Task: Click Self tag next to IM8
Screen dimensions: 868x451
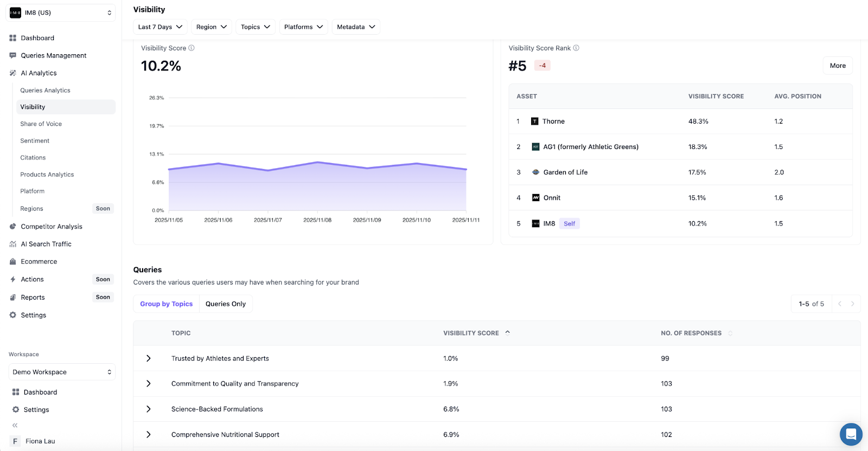Action: (x=569, y=223)
